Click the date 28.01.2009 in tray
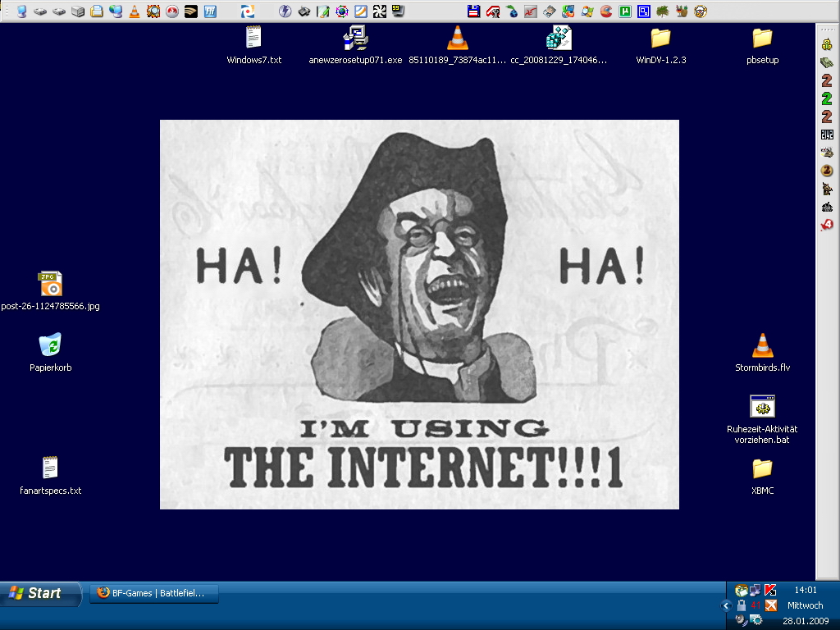This screenshot has height=630, width=840. (x=806, y=621)
